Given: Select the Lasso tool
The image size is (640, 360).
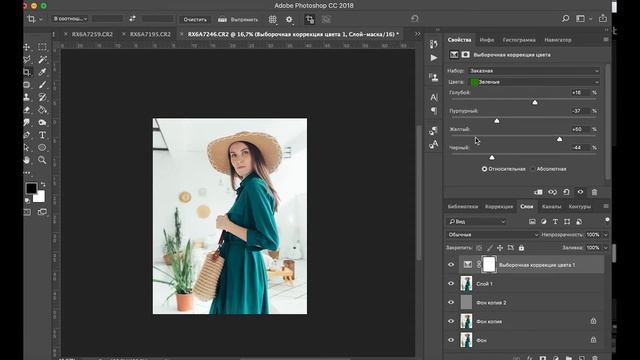Looking at the screenshot, I should (x=27, y=60).
